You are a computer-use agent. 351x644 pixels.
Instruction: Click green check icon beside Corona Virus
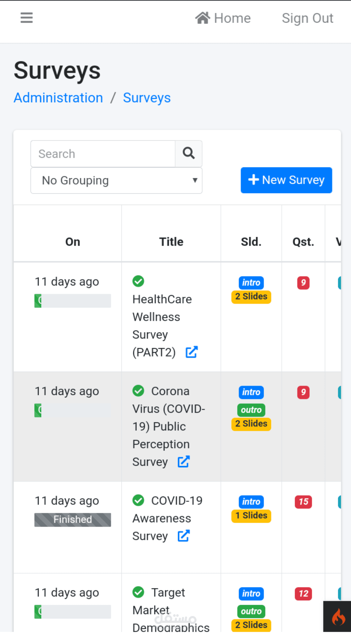click(138, 391)
